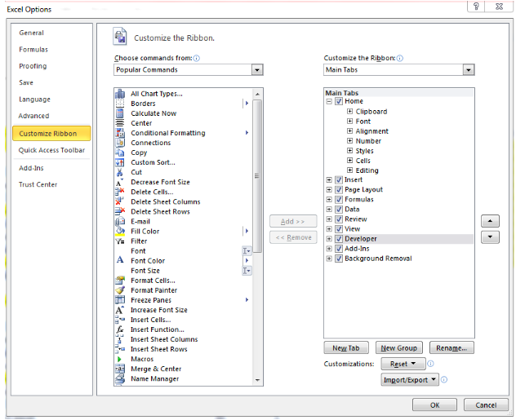Toggle the View tab checkbox
The height and width of the screenshot is (420, 516).
(339, 229)
